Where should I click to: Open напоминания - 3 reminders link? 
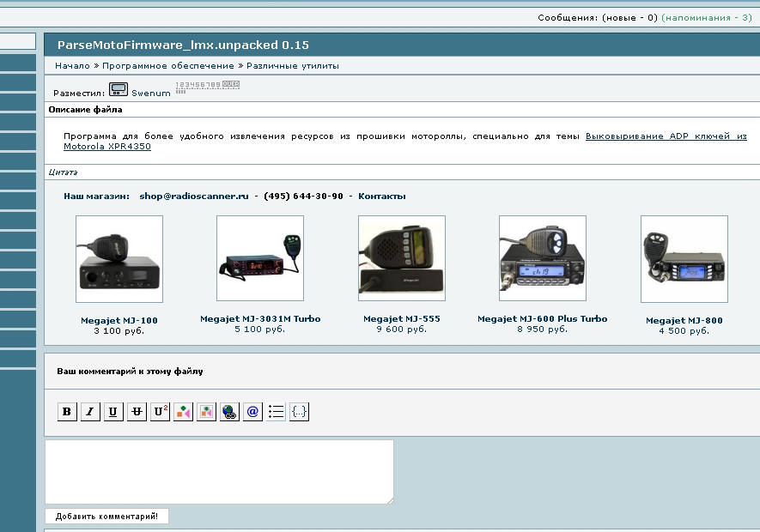point(707,18)
